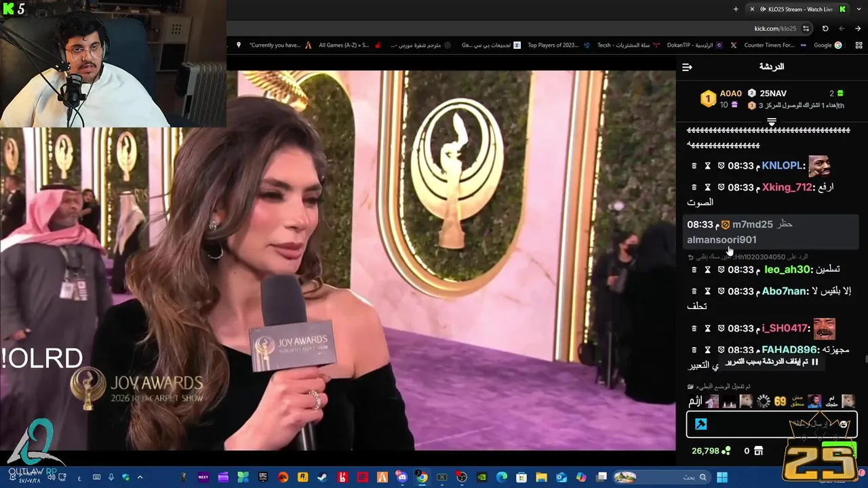Open the channel points shop icon

(x=758, y=451)
